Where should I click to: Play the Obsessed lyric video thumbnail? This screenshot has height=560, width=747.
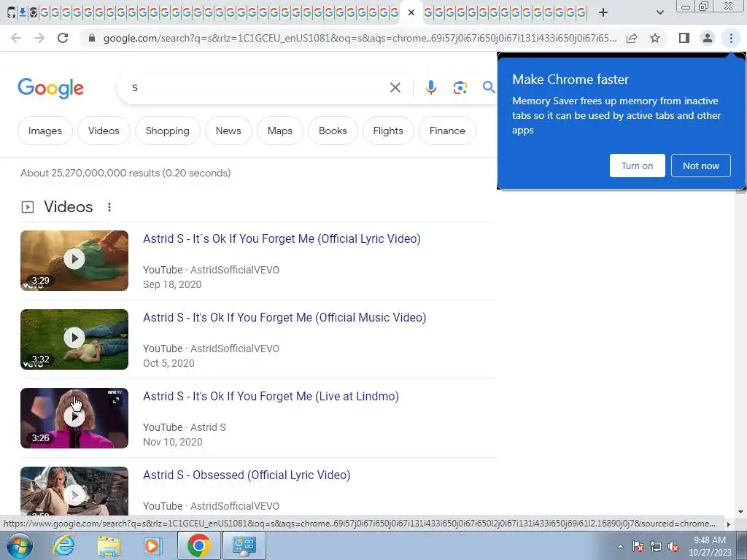click(74, 491)
